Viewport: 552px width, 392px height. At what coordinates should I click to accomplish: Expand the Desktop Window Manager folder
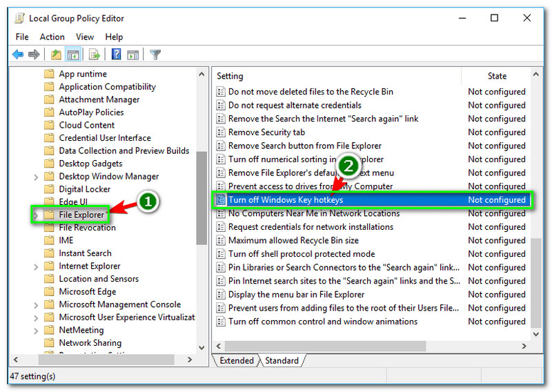pyautogui.click(x=36, y=177)
